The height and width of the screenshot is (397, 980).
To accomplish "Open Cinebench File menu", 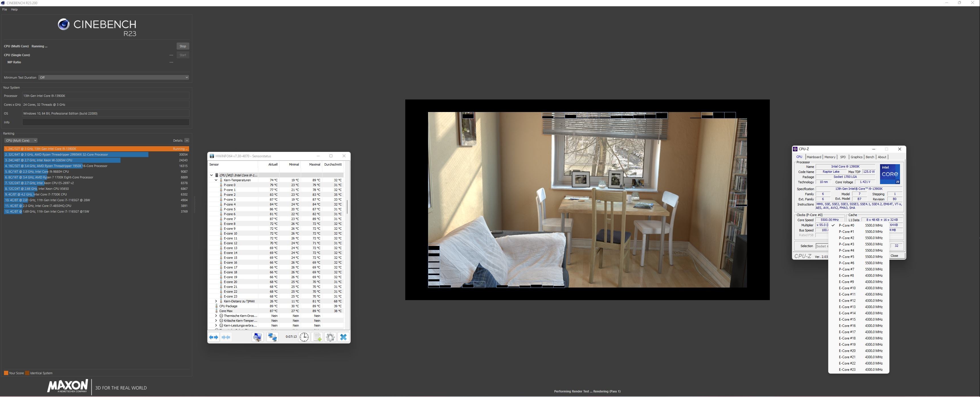I will (x=5, y=9).
